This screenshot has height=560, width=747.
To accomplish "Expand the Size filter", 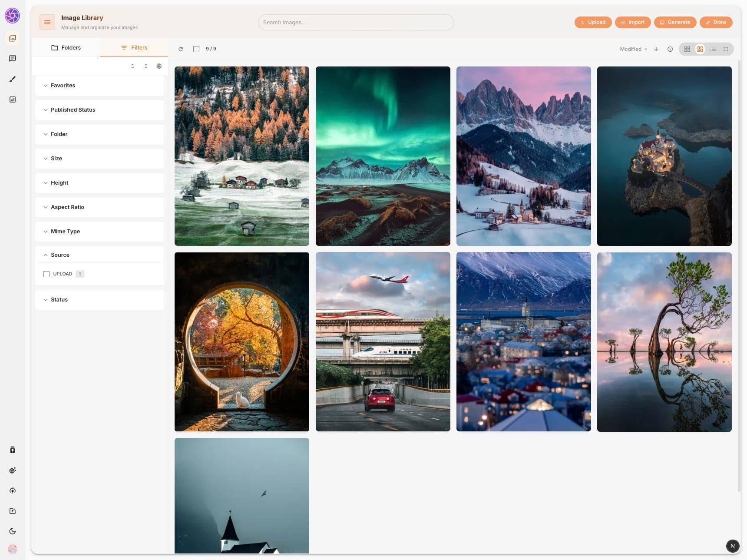I will (x=100, y=159).
